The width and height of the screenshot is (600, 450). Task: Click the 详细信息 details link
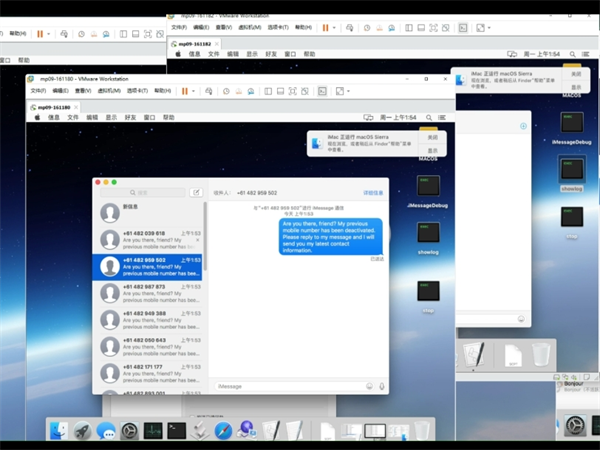click(372, 192)
